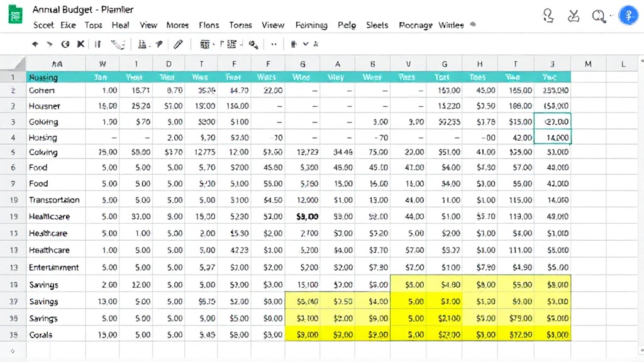644x362 pixels.
Task: Open the Mores menu
Action: (x=177, y=25)
